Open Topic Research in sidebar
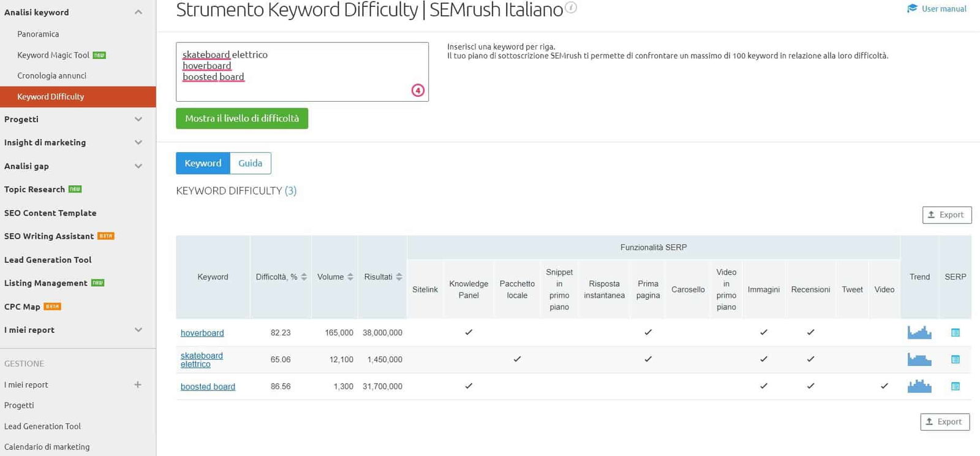The height and width of the screenshot is (456, 980). pos(34,189)
